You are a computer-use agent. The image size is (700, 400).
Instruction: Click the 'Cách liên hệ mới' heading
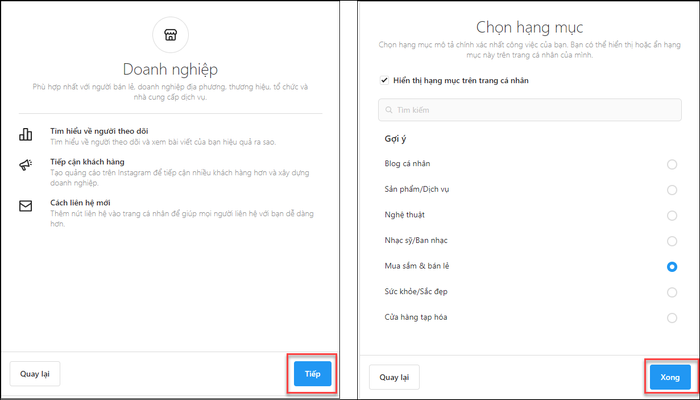click(80, 203)
